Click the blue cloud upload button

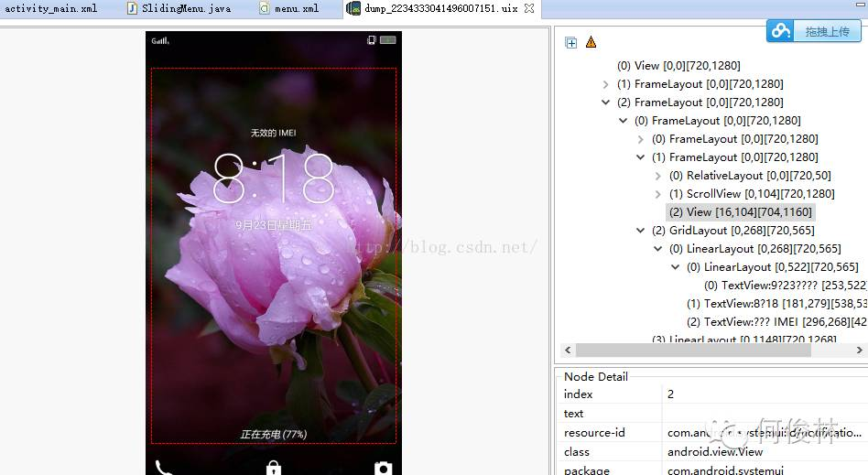coord(813,31)
